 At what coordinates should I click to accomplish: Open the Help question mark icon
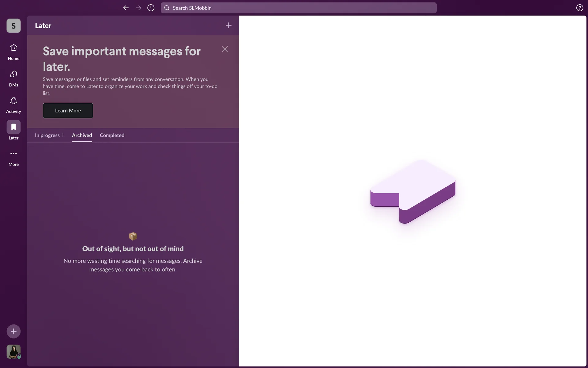click(x=579, y=8)
